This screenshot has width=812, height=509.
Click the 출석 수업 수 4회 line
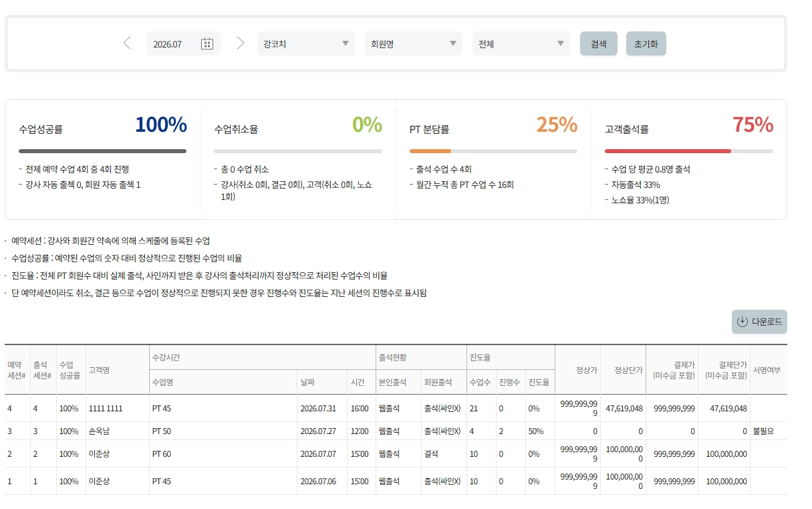coord(444,169)
